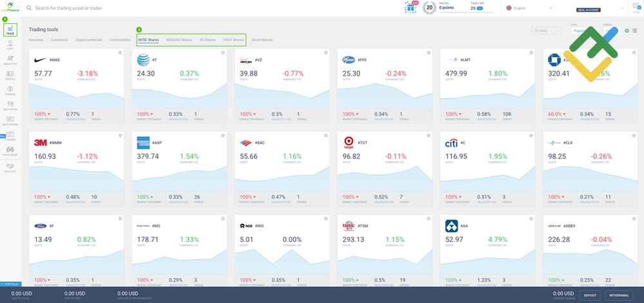
Task: Open the Trade section in the sidebar
Action: coord(10,30)
